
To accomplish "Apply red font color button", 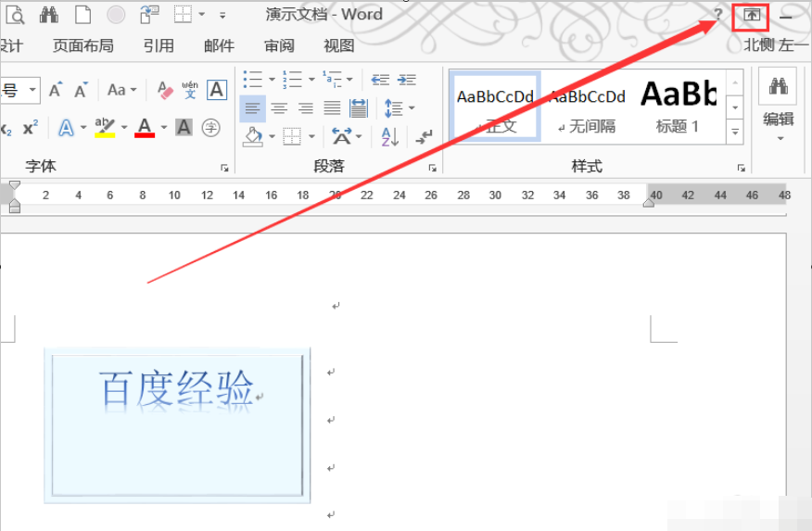I will click(x=145, y=127).
